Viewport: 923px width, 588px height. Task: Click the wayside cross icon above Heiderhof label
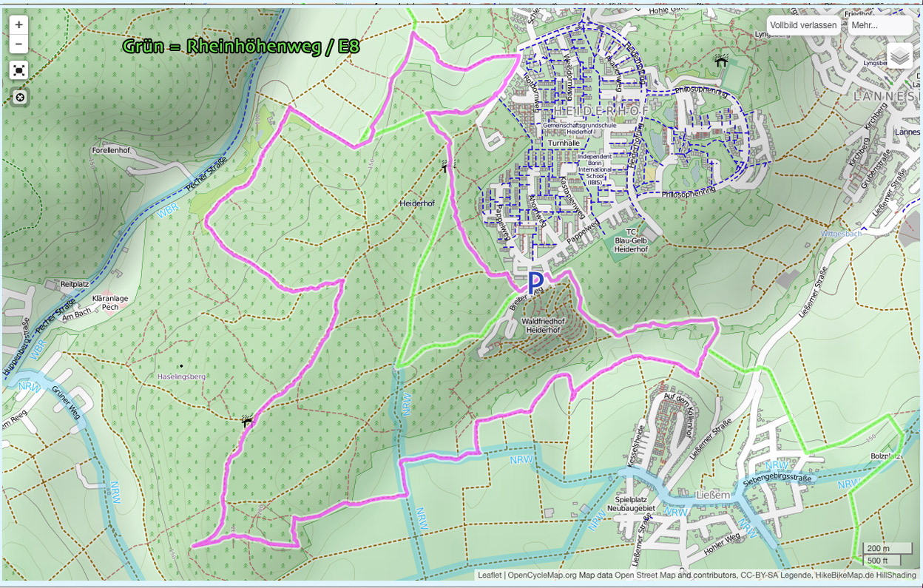click(x=444, y=167)
